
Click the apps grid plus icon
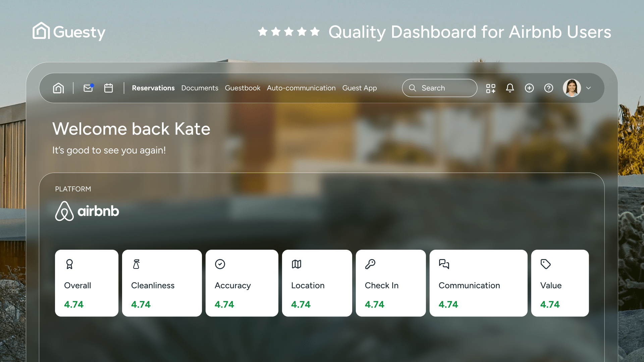click(x=491, y=88)
